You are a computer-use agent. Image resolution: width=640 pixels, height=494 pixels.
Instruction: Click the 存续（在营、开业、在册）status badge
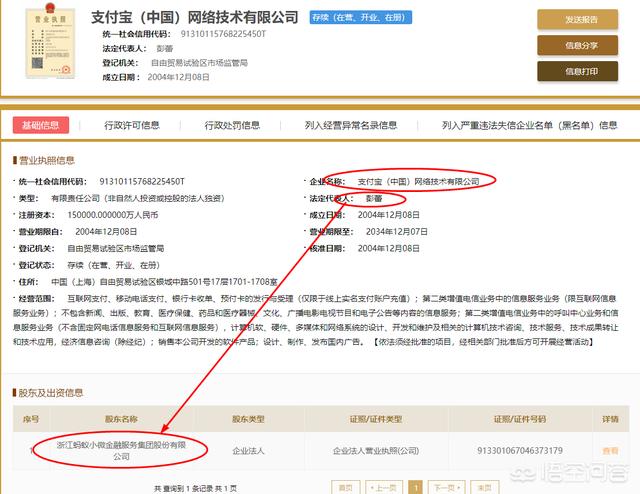click(360, 18)
